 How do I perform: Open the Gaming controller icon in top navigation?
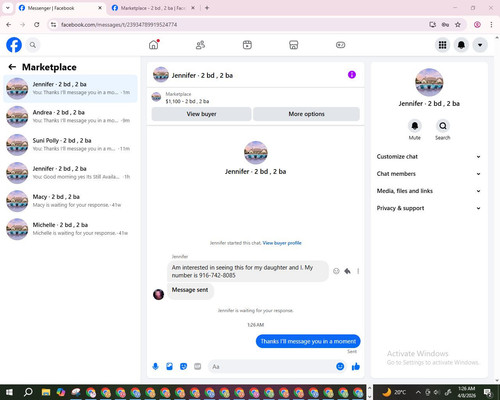point(340,45)
